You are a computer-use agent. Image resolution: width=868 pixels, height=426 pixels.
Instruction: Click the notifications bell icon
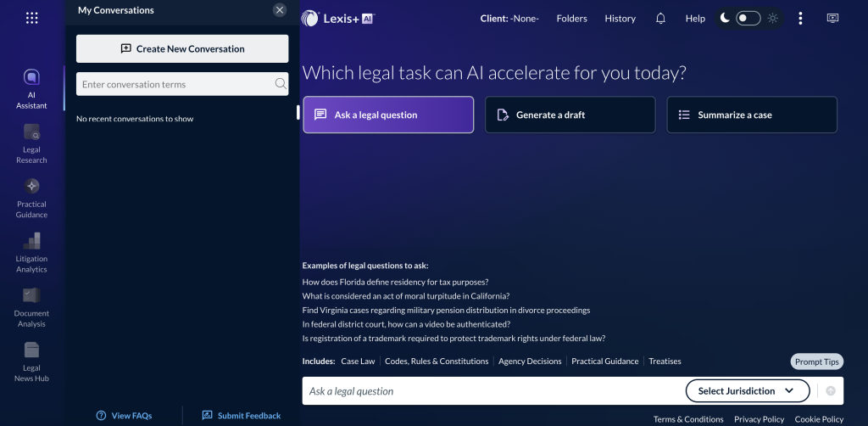[660, 19]
